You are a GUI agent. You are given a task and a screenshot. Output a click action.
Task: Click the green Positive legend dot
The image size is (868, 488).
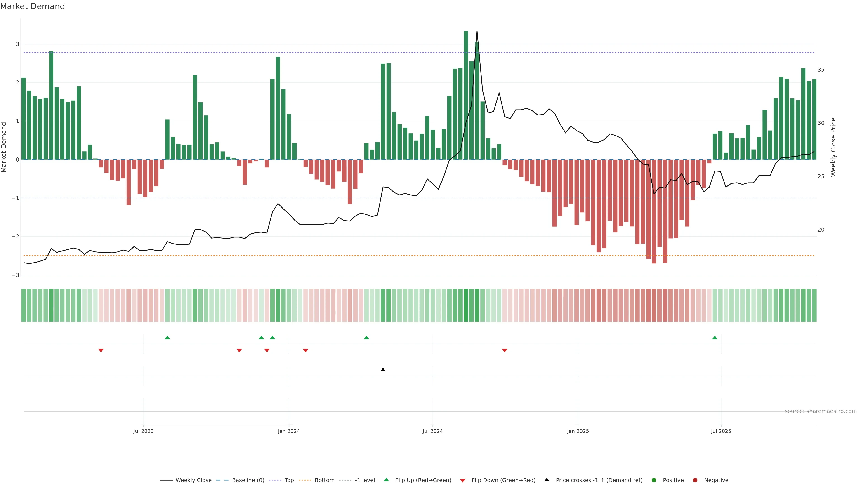point(654,480)
